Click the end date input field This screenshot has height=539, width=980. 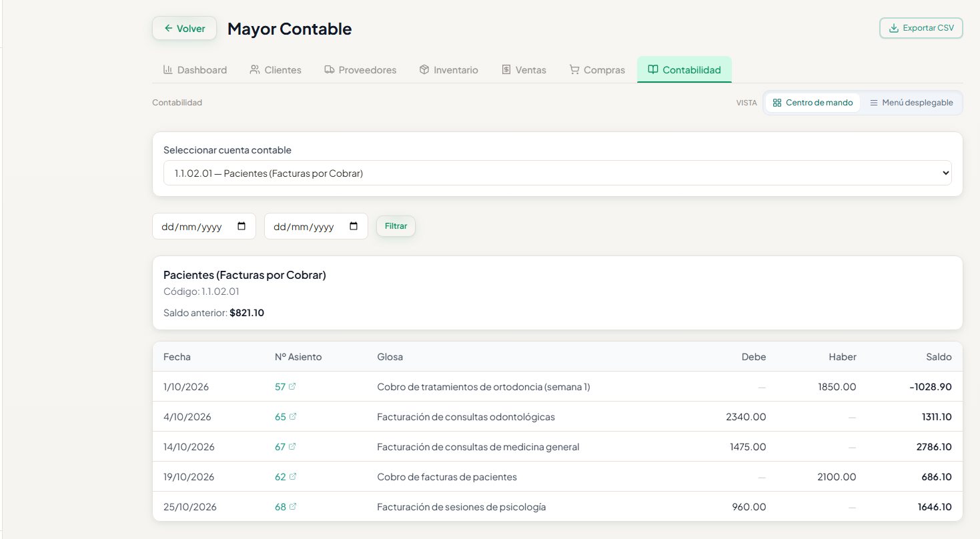coord(316,226)
